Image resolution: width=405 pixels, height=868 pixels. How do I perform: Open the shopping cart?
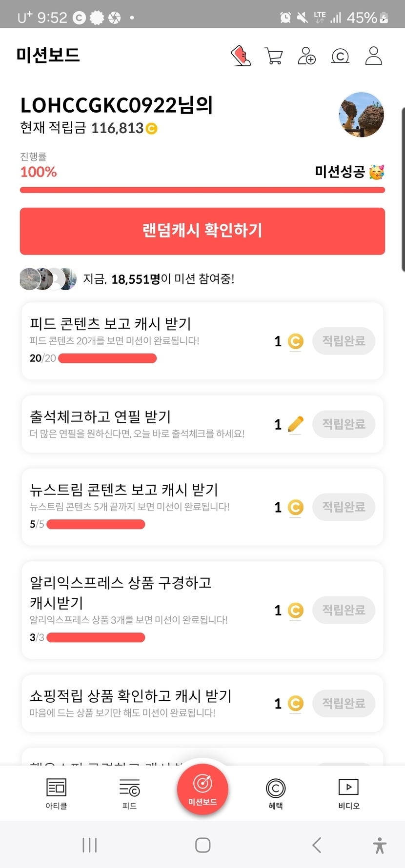coord(273,56)
